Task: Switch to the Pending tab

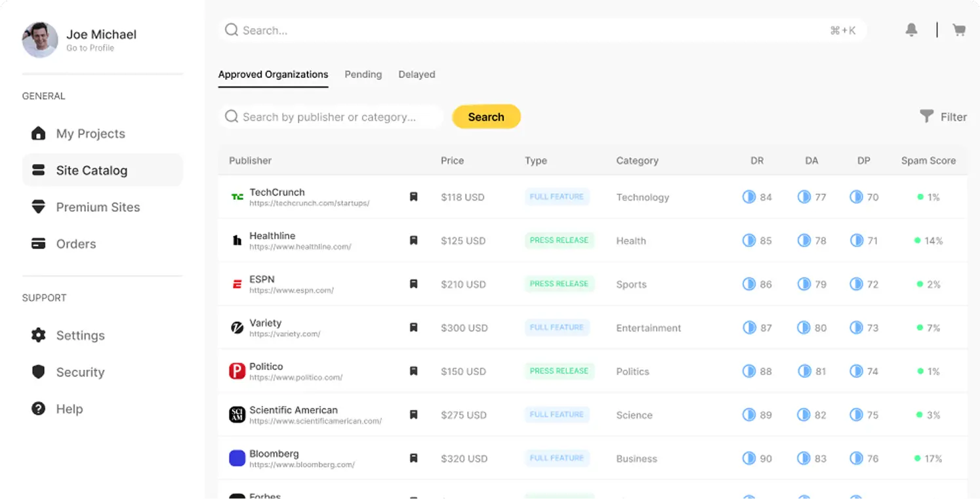Action: (363, 75)
